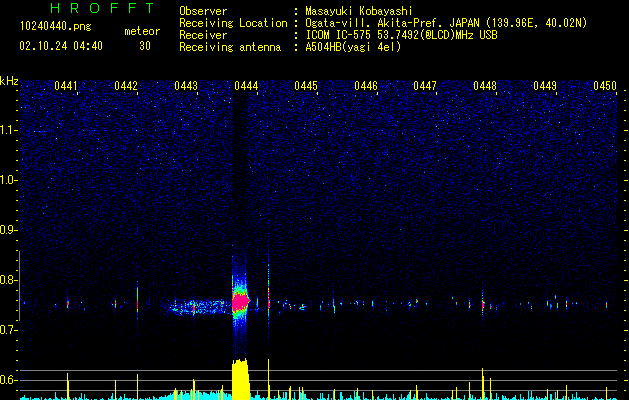Screen dimensions: 629x400
Task: Click the 0442 time marker
Action: click(126, 86)
